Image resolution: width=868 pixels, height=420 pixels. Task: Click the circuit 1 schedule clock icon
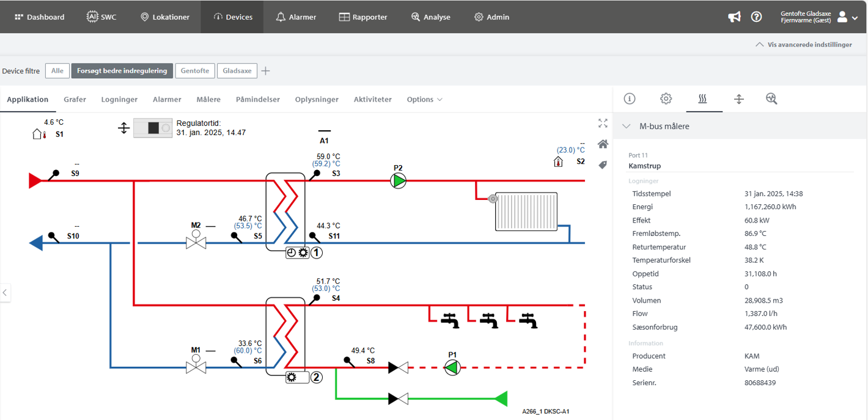click(x=292, y=252)
